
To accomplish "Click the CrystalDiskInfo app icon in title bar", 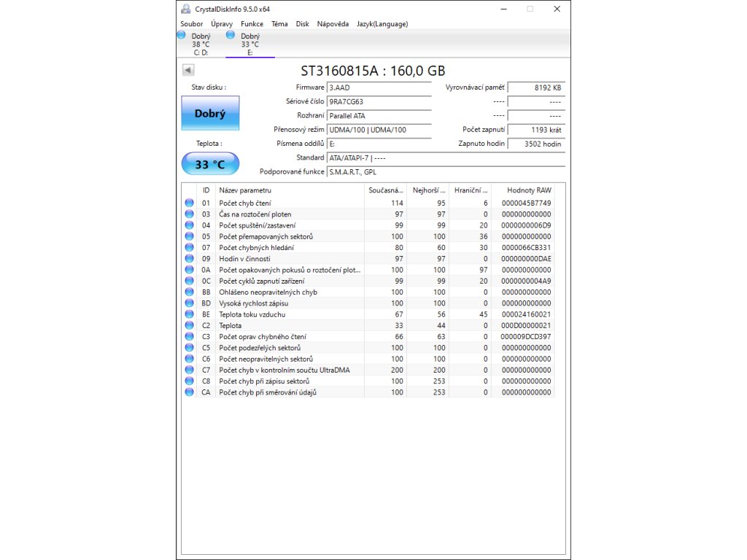I will click(x=186, y=9).
